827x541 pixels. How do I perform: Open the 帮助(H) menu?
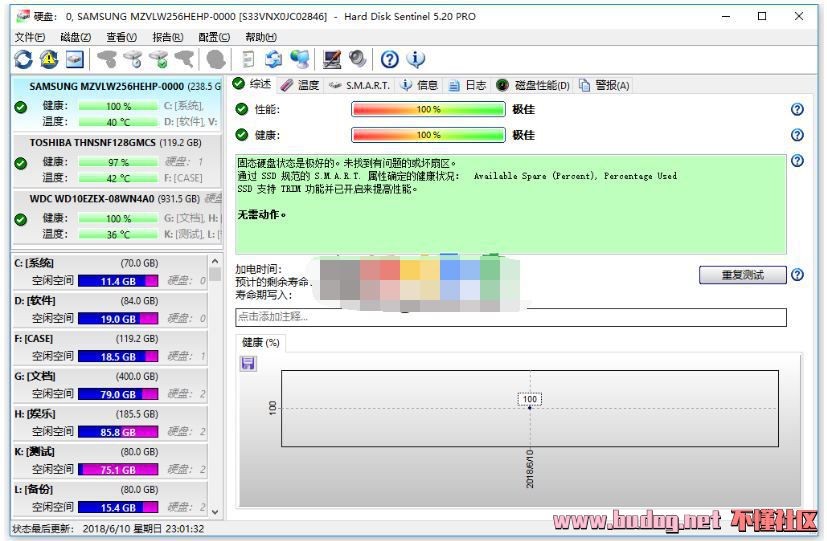(x=261, y=37)
